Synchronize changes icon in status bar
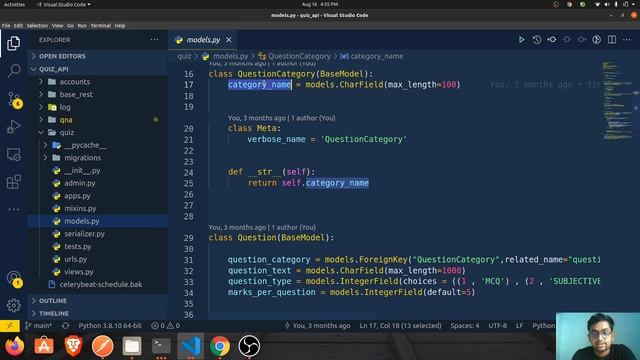Viewport: 640px width, 360px height. tap(65, 326)
